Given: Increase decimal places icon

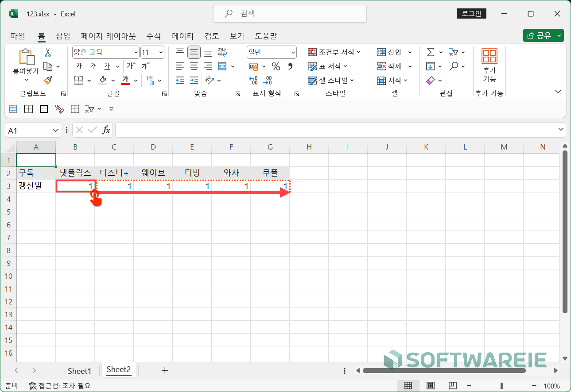Looking at the screenshot, I should [x=253, y=80].
